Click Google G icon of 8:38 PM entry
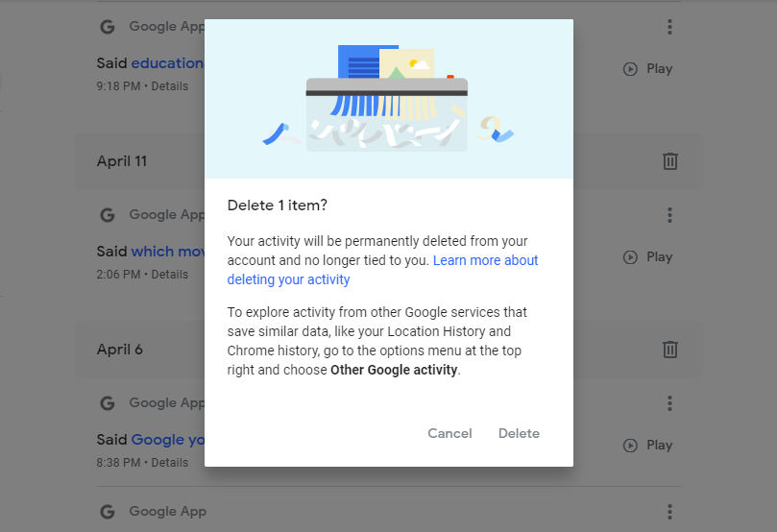This screenshot has height=532, width=777. [x=108, y=403]
